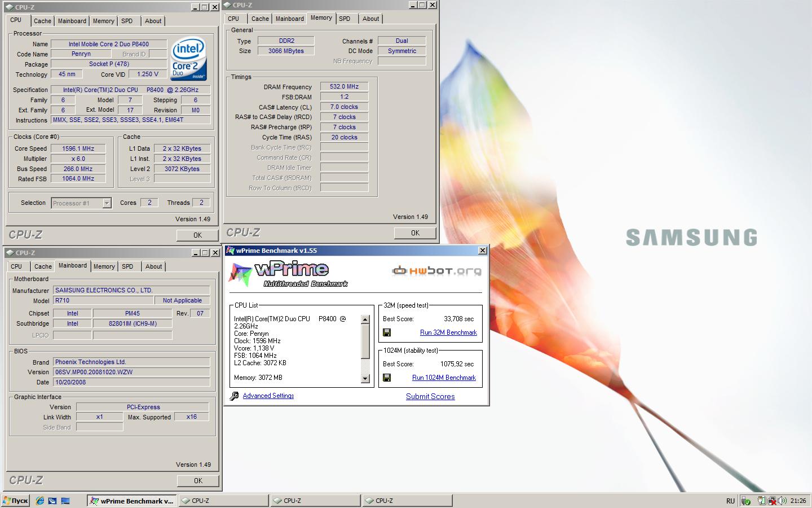The width and height of the screenshot is (812, 508).
Task: Switch to the wPrime Benchmark taskbar button
Action: [132, 501]
